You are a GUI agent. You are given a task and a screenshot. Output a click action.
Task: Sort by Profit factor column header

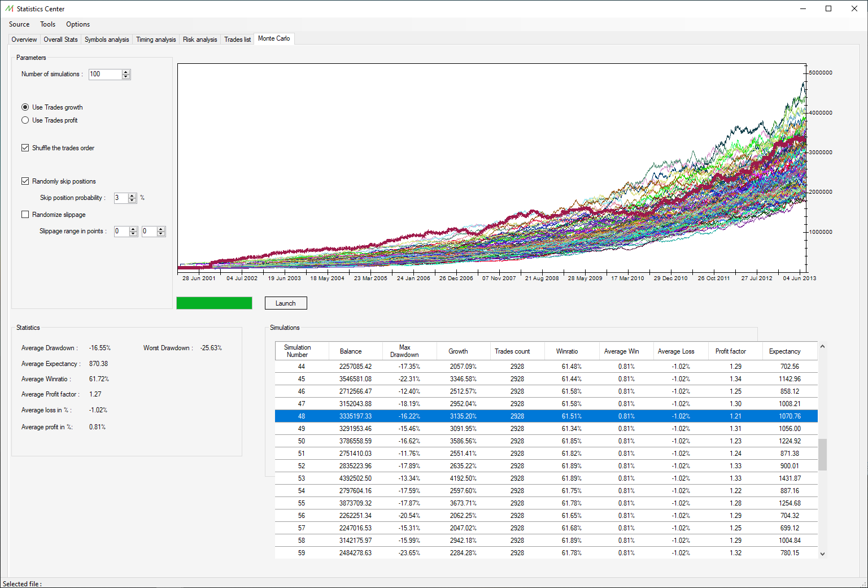[735, 351]
